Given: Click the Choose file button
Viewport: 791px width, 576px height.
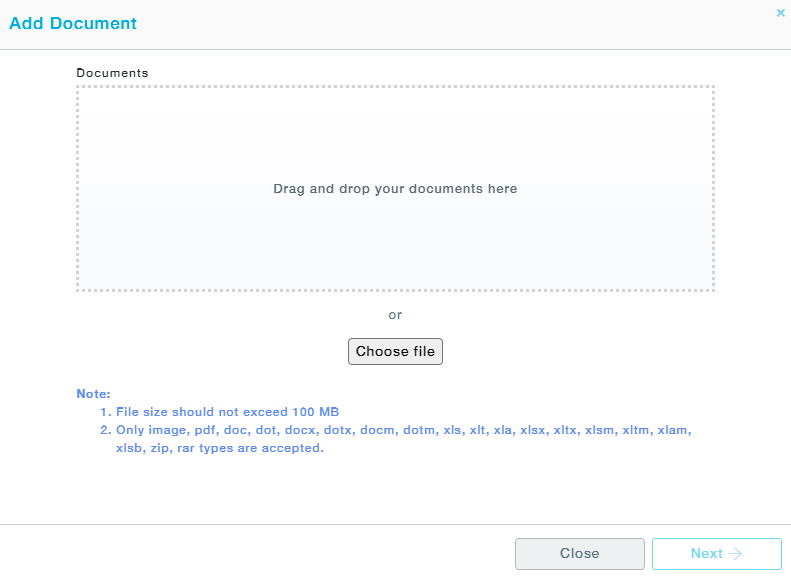Looking at the screenshot, I should coord(395,351).
